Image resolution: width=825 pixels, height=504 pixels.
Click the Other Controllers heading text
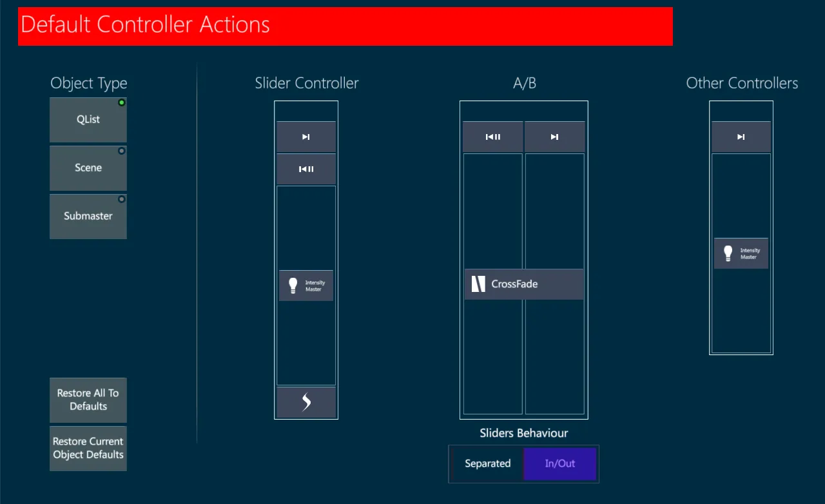742,83
